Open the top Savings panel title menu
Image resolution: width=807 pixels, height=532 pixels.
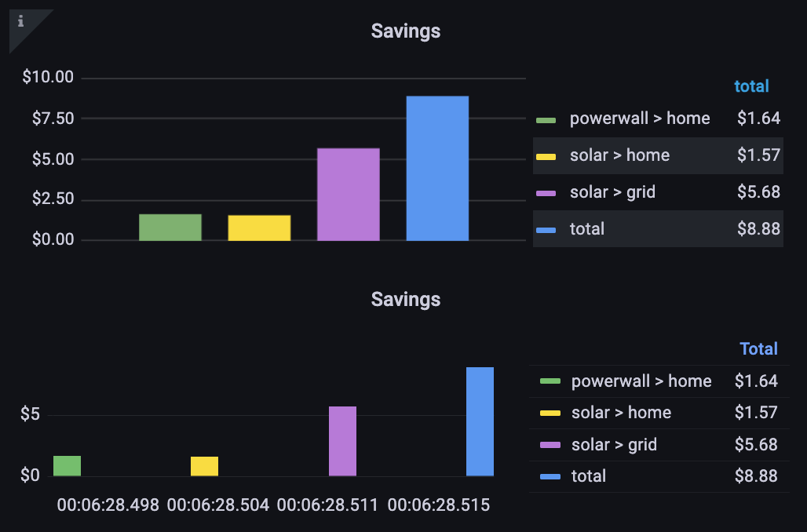(405, 31)
